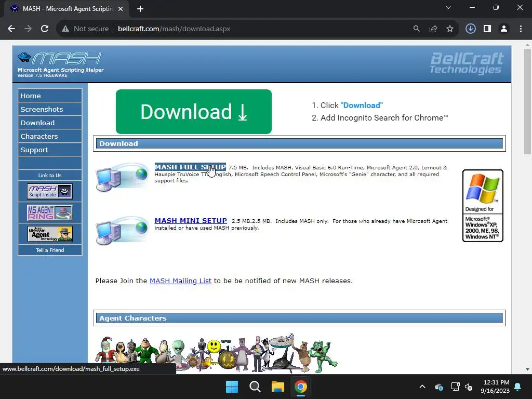This screenshot has height=399, width=532.
Task: Click the scrollbar down arrow
Action: pyautogui.click(x=527, y=369)
